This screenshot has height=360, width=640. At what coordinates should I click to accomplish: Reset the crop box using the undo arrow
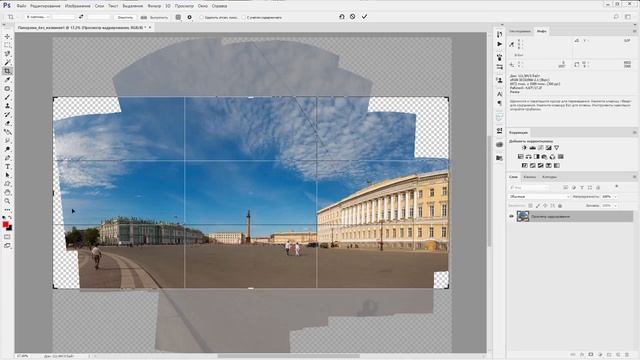point(342,17)
